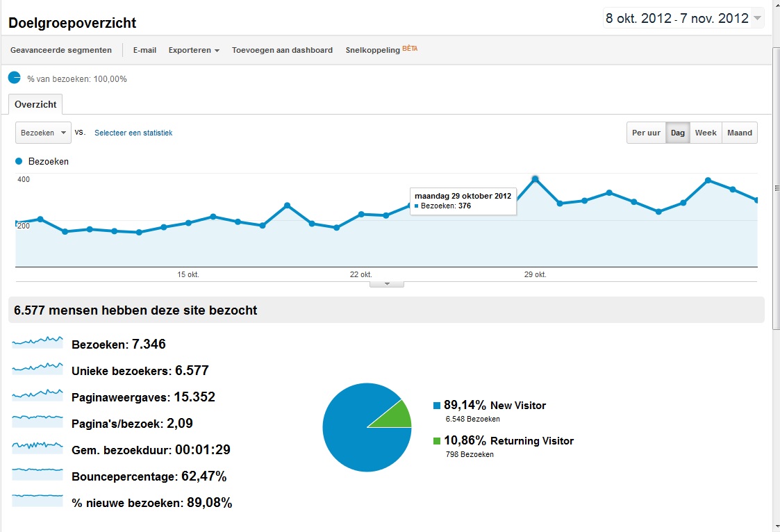Select the Bouncepercentage sparkline
Image resolution: width=780 pixels, height=532 pixels.
click(38, 474)
